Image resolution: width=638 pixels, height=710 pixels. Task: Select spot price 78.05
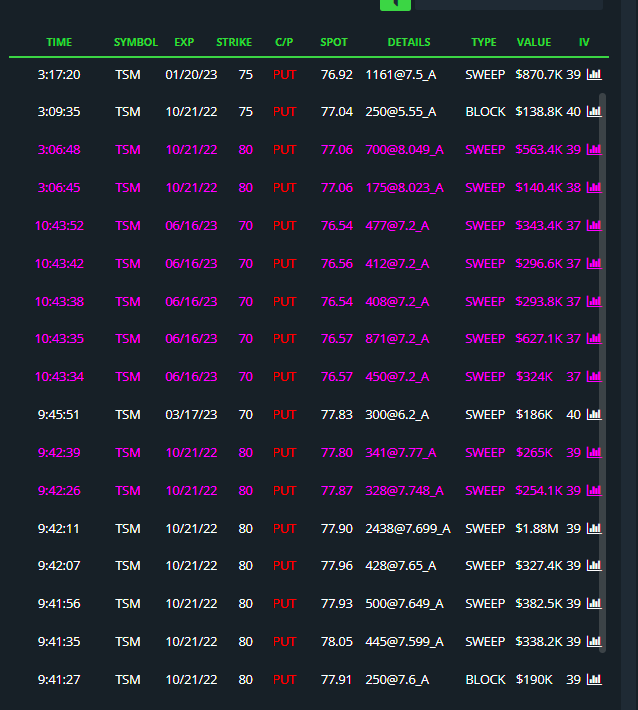pos(336,642)
